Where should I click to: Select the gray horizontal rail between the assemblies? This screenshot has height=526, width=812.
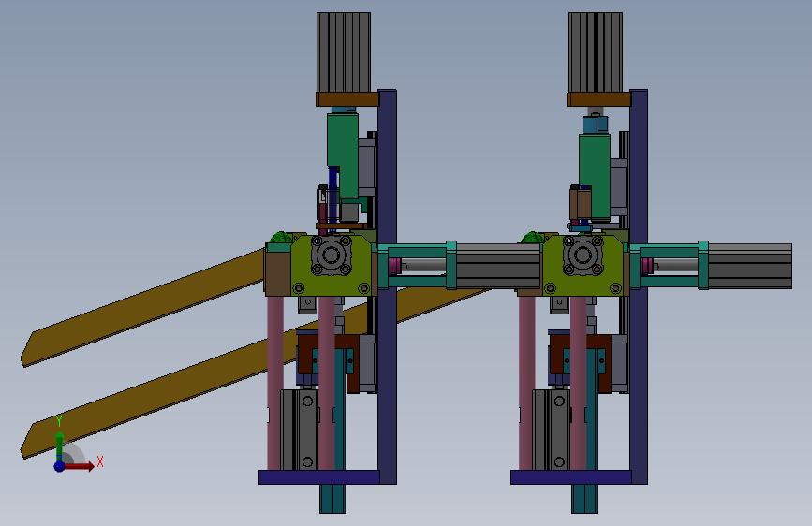(498, 266)
